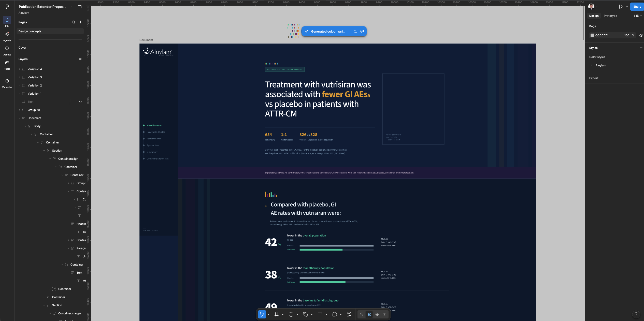Image resolution: width=644 pixels, height=321 pixels.
Task: Open Move tool options chevron
Action: 268,315
